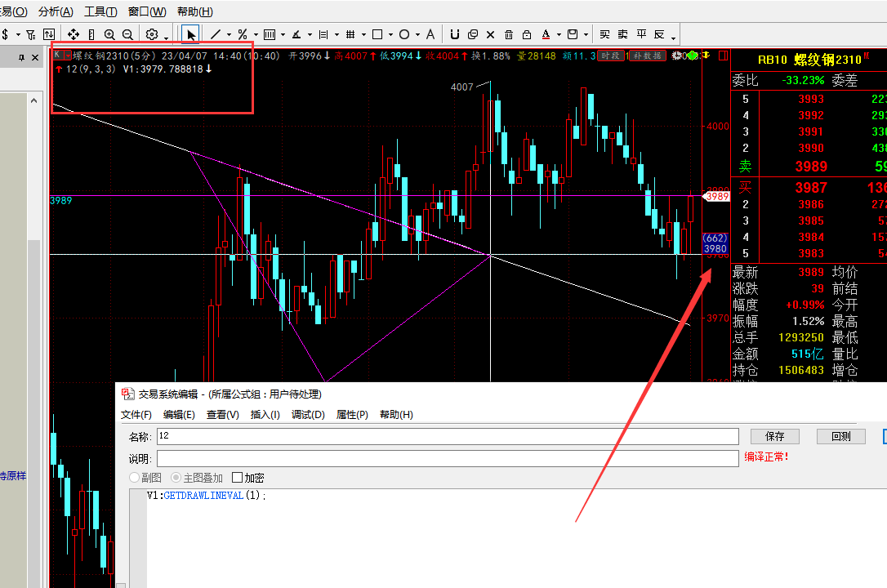Toggle the magnet snap tool
Image resolution: width=887 pixels, height=588 pixels.
[x=454, y=34]
